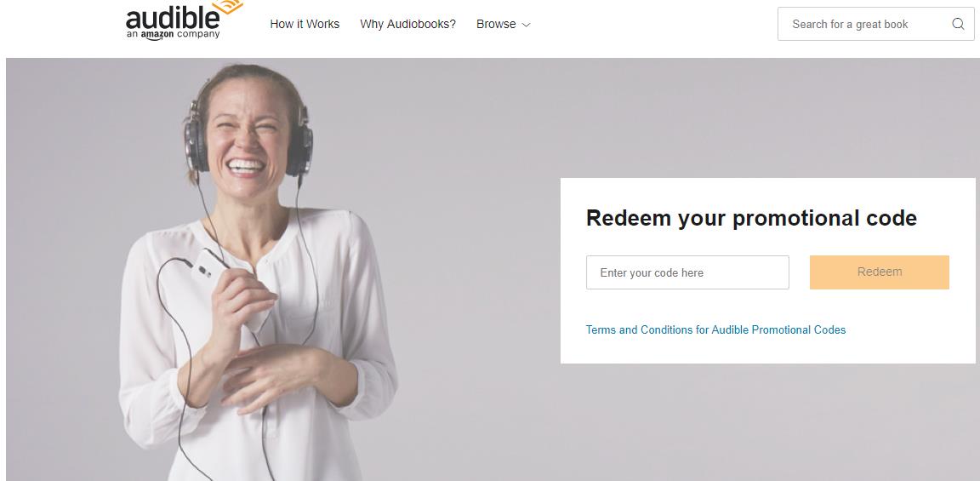Click the orange Redeem button
The image size is (980, 481).
click(880, 272)
